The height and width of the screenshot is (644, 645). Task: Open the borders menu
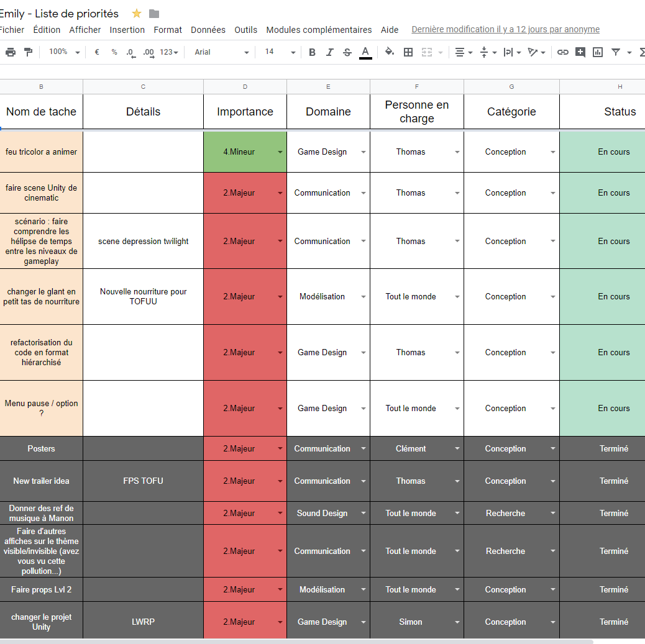(408, 52)
